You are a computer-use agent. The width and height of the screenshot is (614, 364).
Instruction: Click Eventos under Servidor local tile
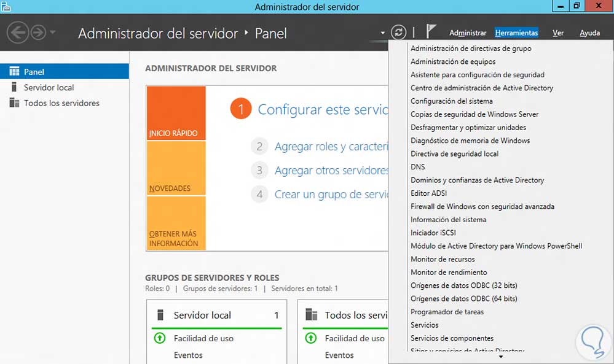188,355
